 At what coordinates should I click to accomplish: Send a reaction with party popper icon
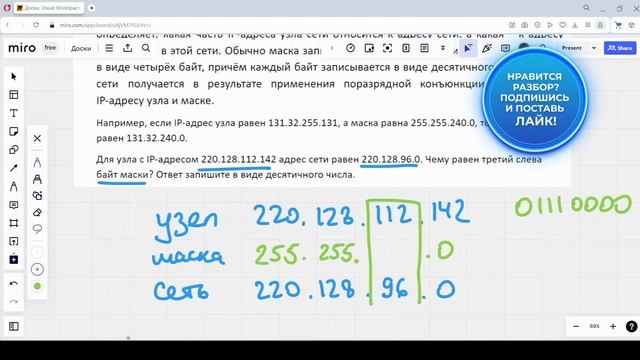click(487, 48)
